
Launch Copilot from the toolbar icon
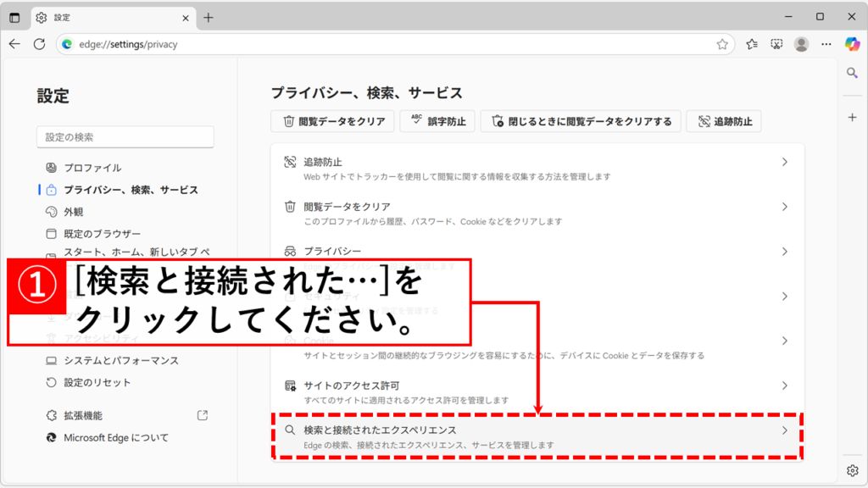852,44
